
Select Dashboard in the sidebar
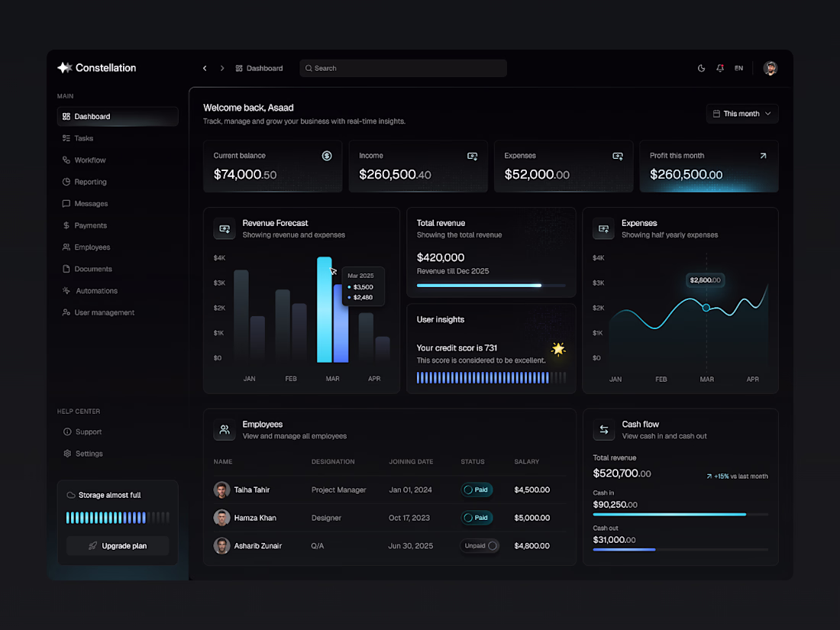point(118,116)
